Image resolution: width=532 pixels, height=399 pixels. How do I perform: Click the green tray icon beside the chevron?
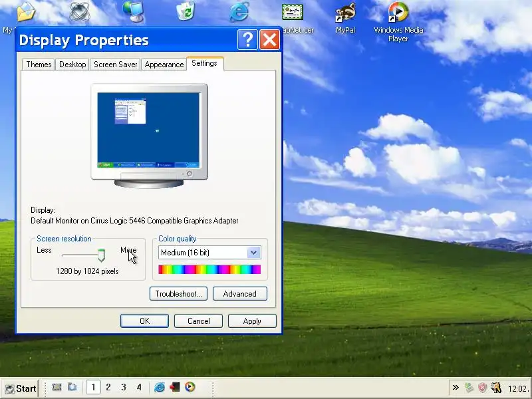tap(469, 388)
